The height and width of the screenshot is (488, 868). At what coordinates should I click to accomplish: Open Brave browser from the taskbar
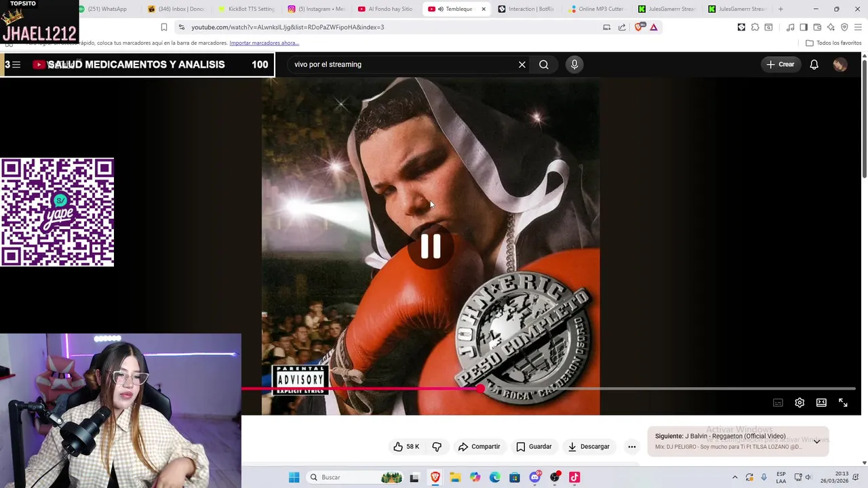tap(435, 477)
